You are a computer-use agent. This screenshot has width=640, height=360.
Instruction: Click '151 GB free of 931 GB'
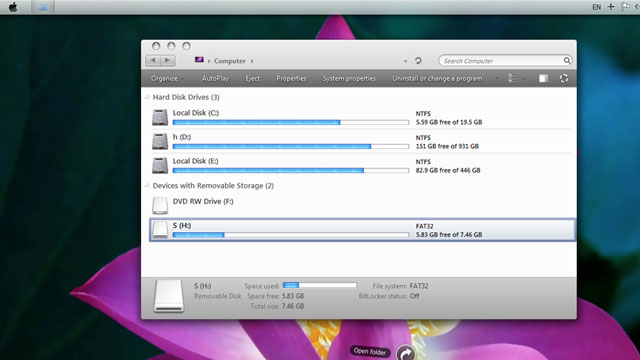[447, 146]
